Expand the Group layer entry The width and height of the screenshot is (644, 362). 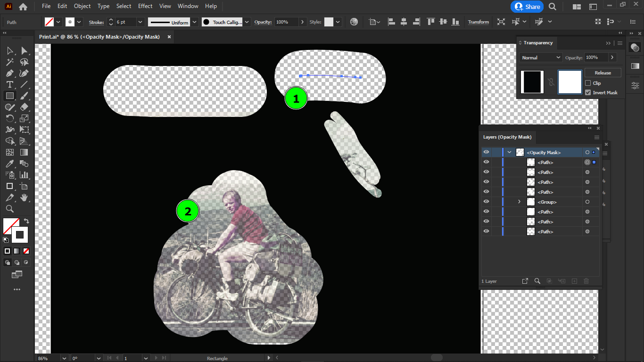(x=519, y=201)
